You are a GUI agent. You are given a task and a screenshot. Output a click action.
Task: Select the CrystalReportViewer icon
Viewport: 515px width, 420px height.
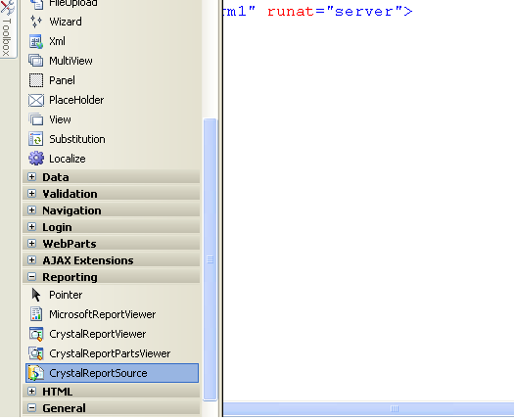coord(36,334)
